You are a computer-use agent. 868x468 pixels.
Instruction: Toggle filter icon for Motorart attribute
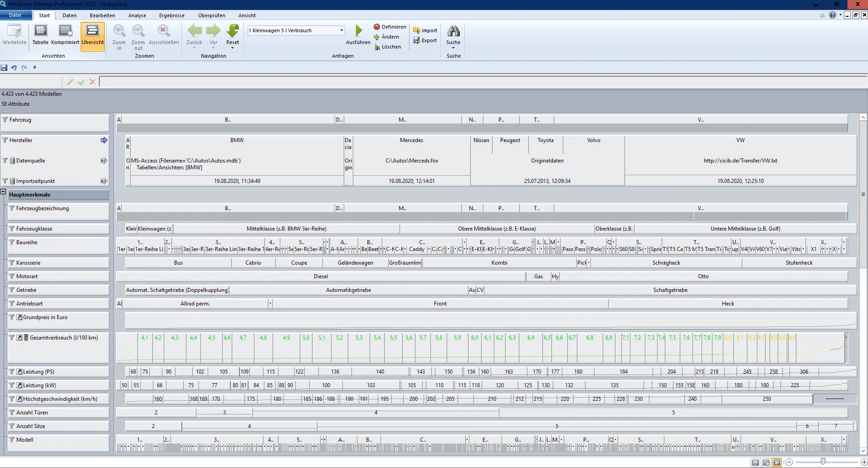[12, 276]
